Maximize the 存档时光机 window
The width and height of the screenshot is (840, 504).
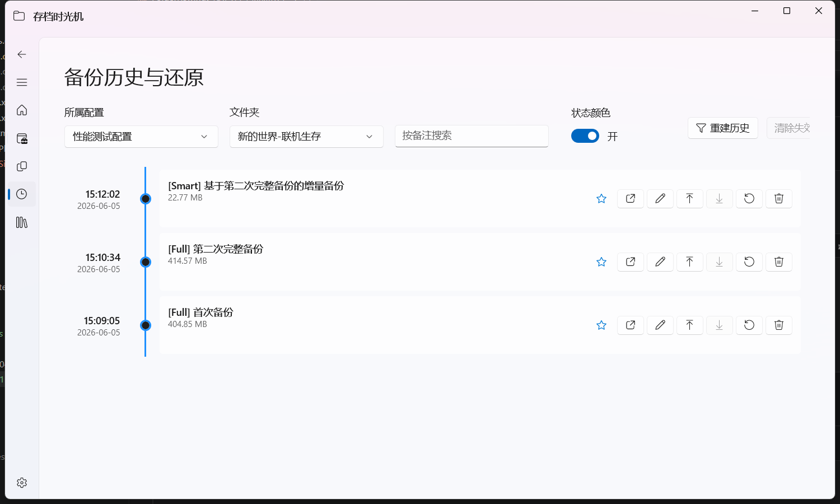[787, 11]
